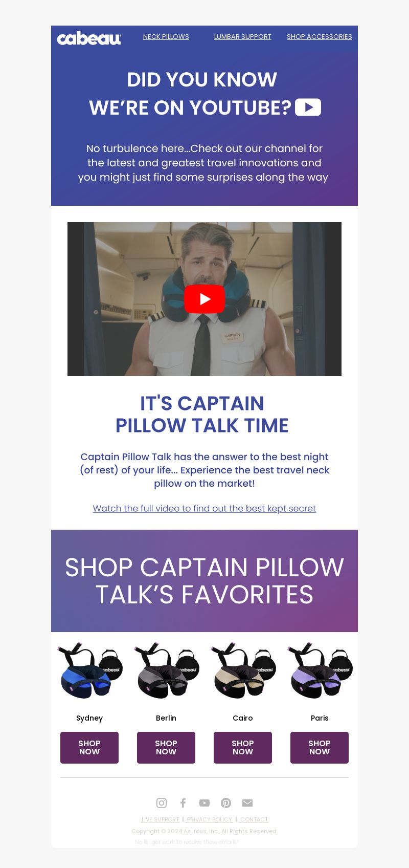The width and height of the screenshot is (409, 868).
Task: Click Shop Now under Berlin
Action: click(x=166, y=748)
